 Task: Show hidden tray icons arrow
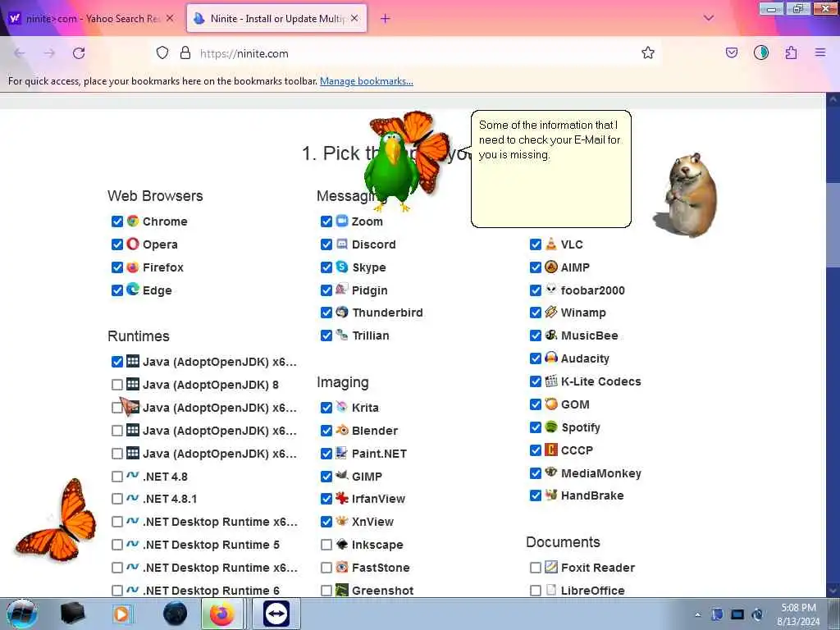coord(697,614)
